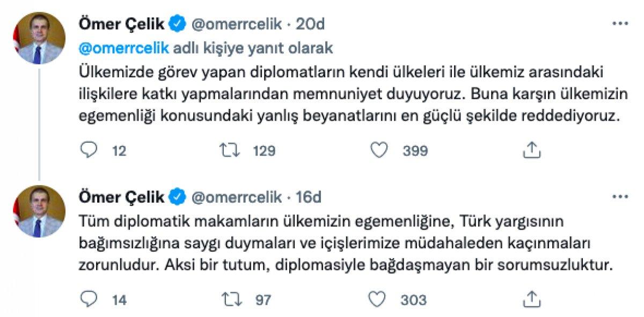Viewport: 644px width, 317px height.
Task: Select the verified checkmark on the second tweet
Action: click(x=176, y=196)
